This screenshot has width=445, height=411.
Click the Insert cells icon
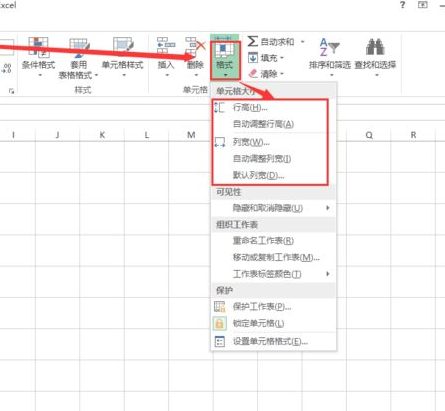point(166,46)
